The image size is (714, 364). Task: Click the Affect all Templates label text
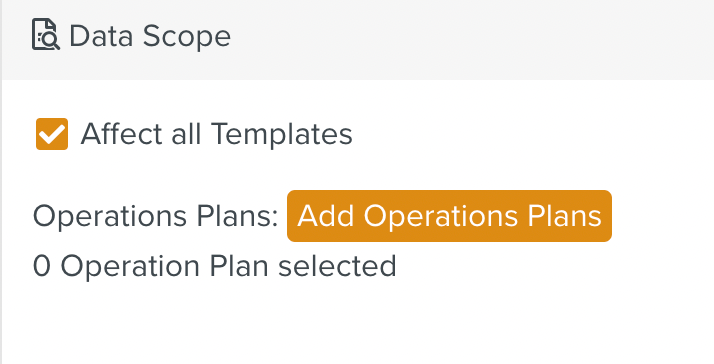coord(216,134)
